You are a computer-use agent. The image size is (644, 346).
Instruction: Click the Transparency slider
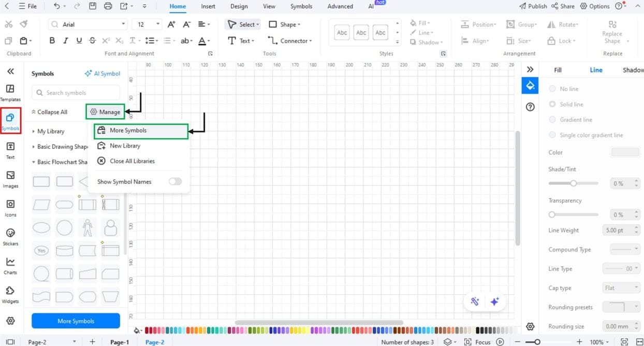tap(573, 214)
